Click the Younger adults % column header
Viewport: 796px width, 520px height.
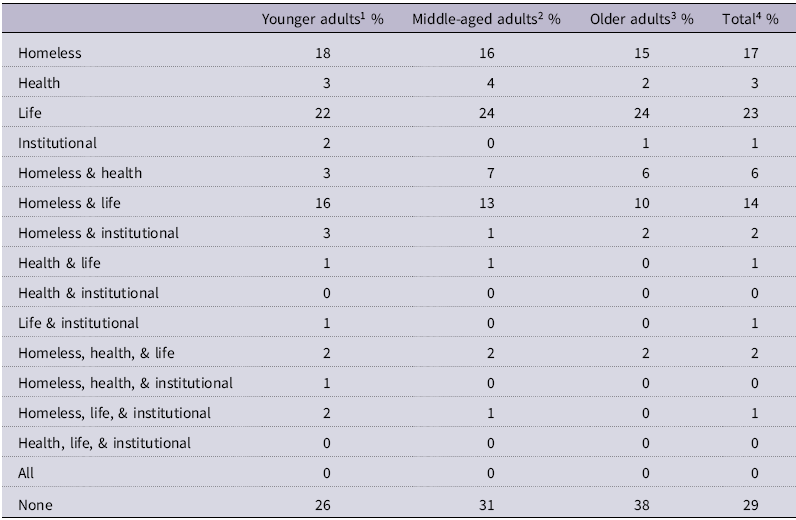pyautogui.click(x=322, y=19)
